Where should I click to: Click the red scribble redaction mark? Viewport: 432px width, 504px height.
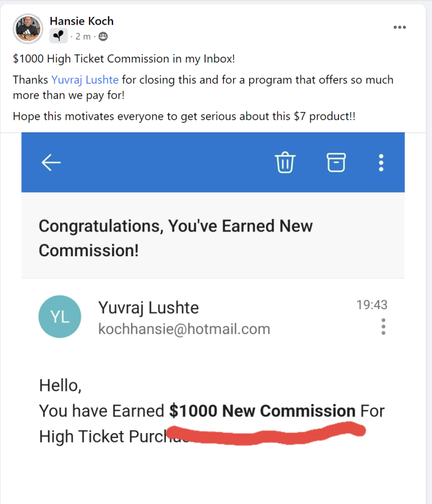point(270,435)
